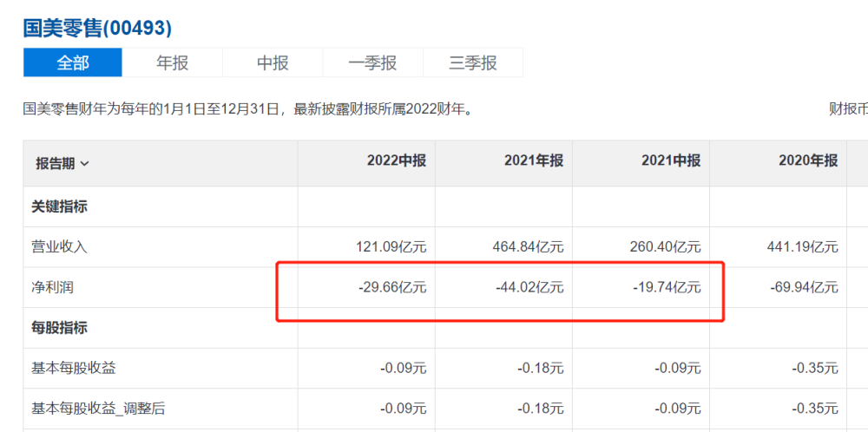Viewport: 868px width, 432px height.
Task: Select the 营业收入 row label
Action: point(59,247)
